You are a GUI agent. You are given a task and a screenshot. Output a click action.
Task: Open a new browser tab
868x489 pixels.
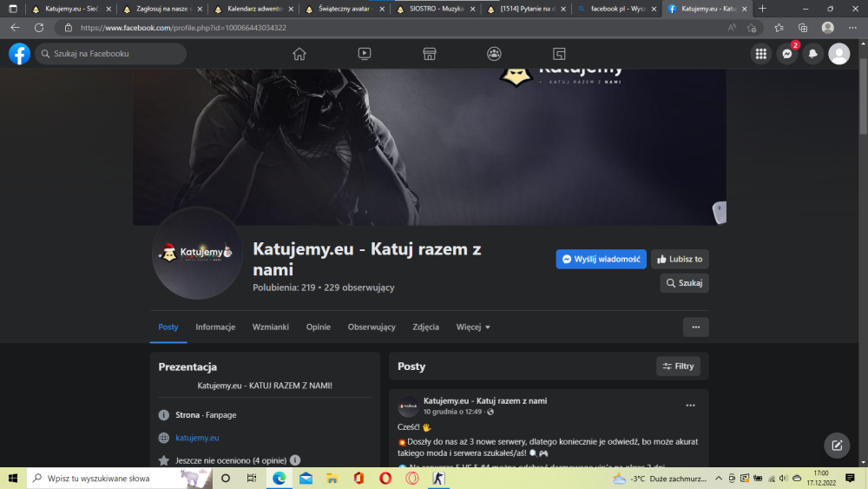coord(762,9)
